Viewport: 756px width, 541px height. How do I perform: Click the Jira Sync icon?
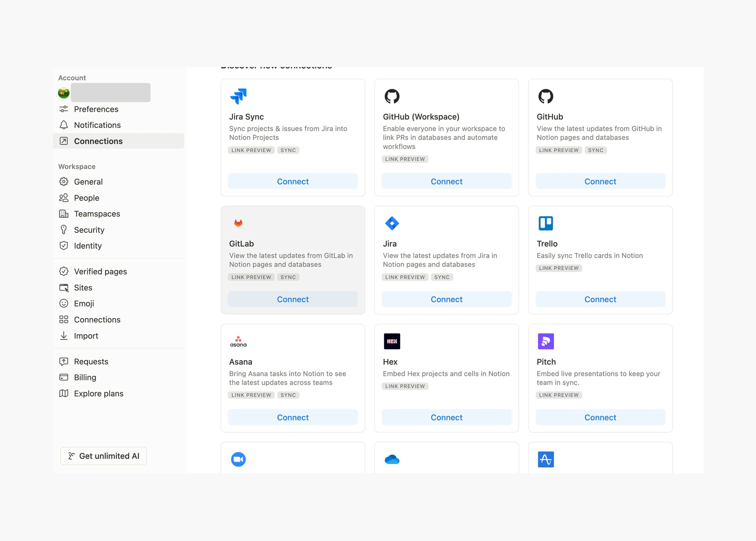click(239, 96)
